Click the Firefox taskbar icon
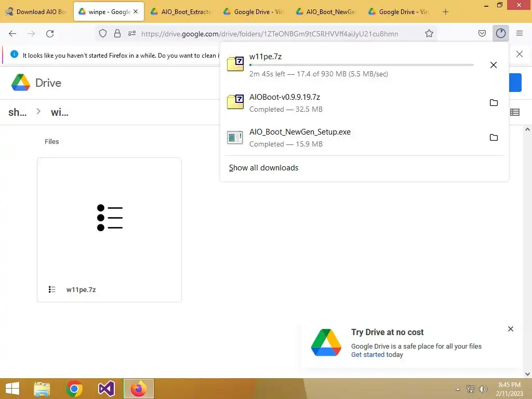Screen dimensions: 532x399 pos(138,389)
